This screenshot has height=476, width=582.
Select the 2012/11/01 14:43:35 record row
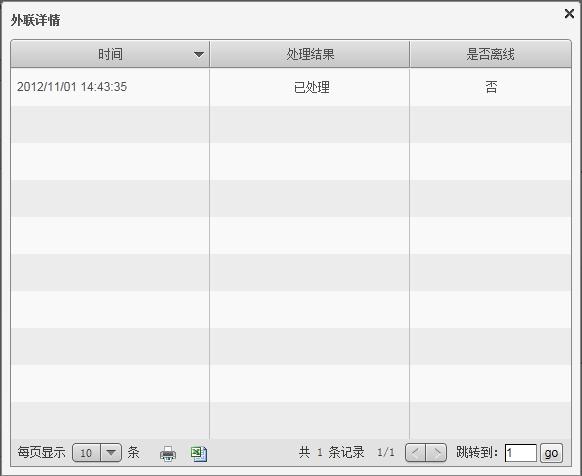291,87
